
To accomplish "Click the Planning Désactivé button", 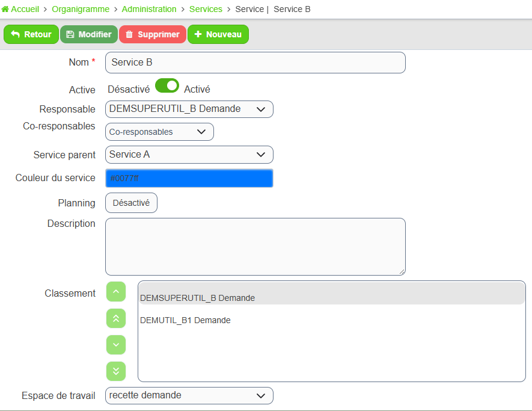I will [x=131, y=203].
